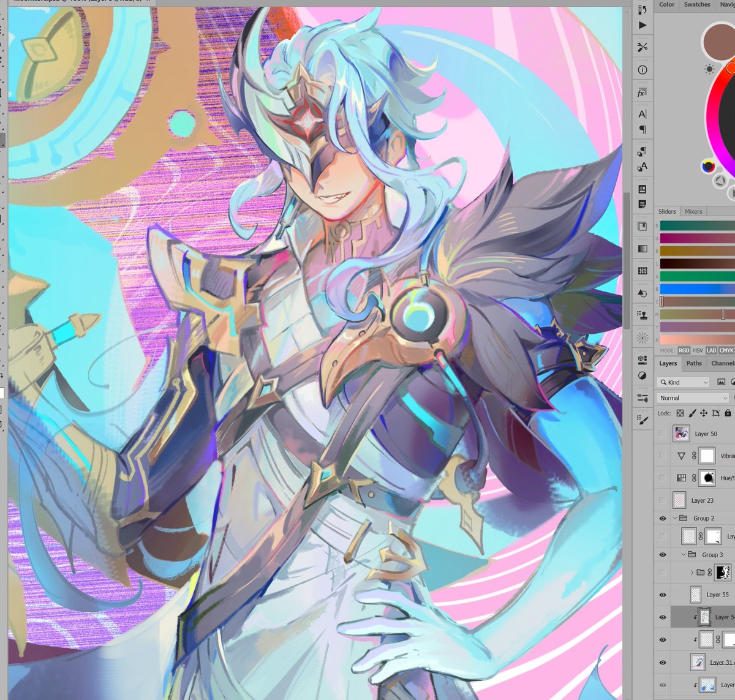
Task: Toggle the LAB mode button
Action: click(711, 351)
